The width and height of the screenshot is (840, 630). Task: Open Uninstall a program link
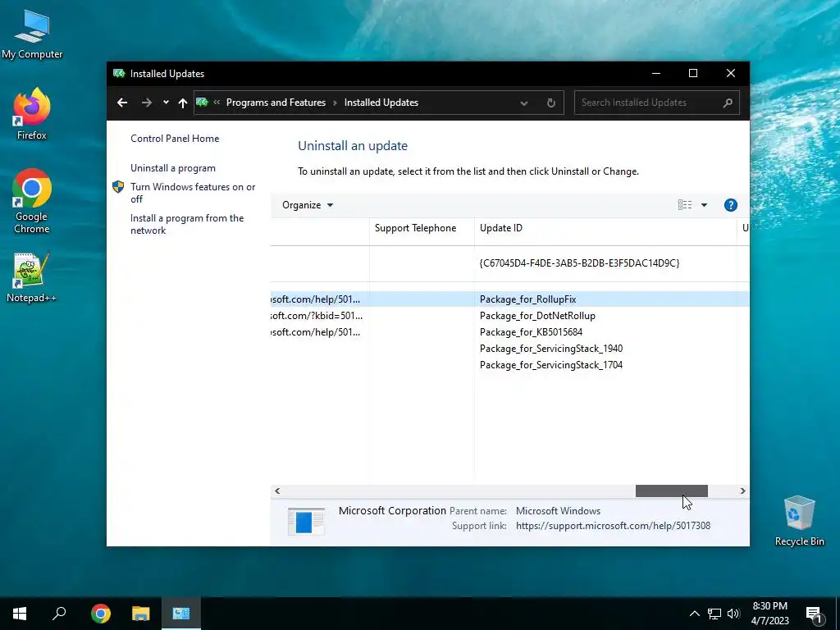point(172,168)
